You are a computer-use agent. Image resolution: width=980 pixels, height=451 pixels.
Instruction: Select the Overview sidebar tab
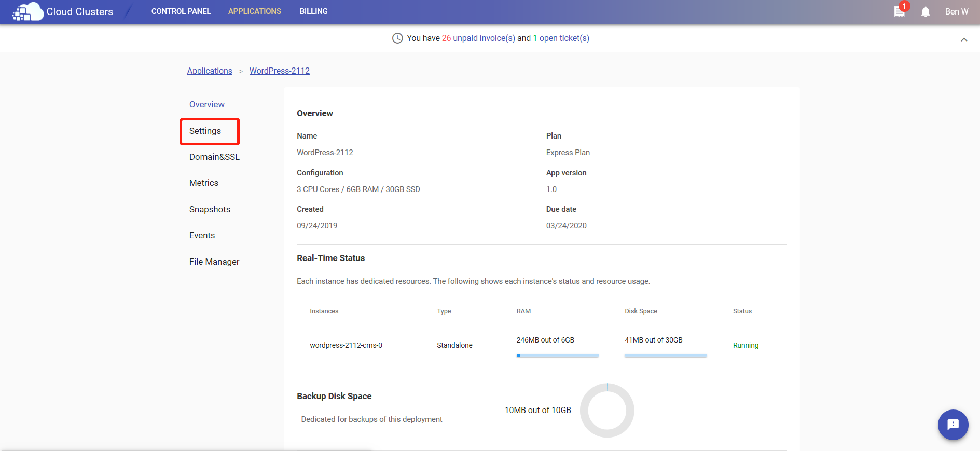coord(207,104)
